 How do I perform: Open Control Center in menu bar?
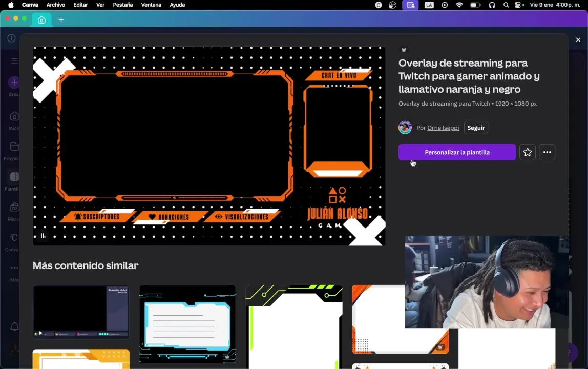519,5
